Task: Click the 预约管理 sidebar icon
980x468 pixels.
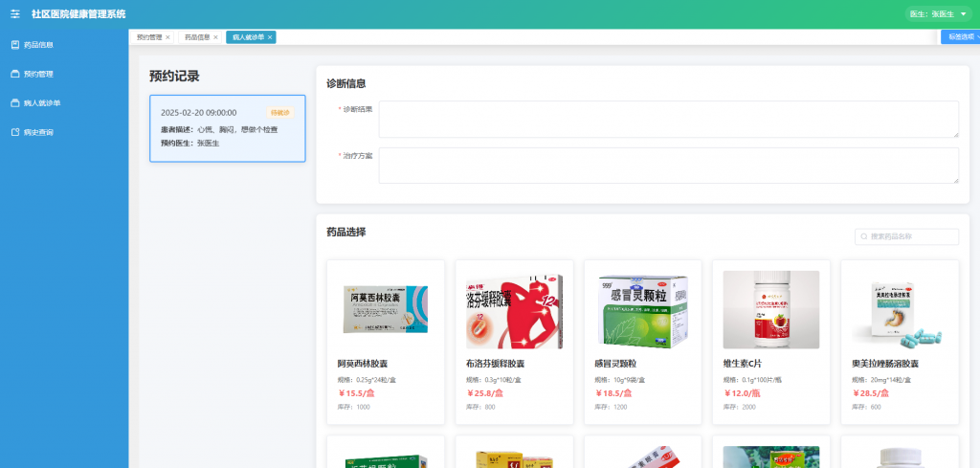Action: point(15,74)
